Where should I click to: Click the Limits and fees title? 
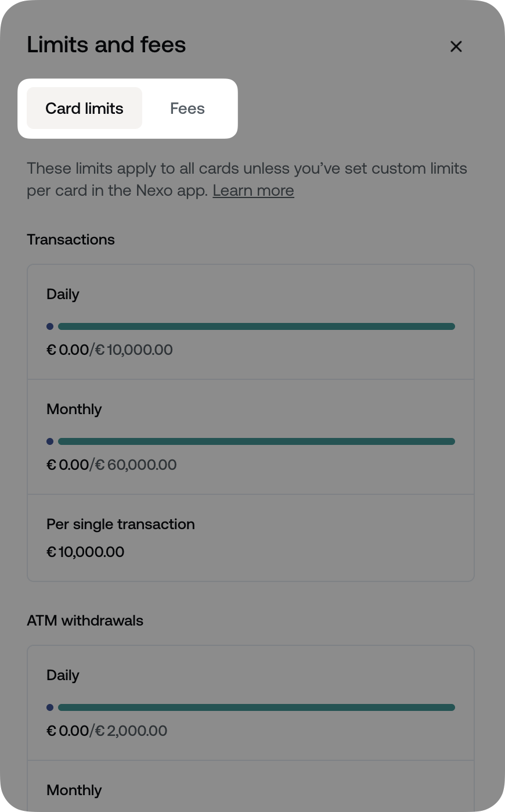tap(106, 44)
